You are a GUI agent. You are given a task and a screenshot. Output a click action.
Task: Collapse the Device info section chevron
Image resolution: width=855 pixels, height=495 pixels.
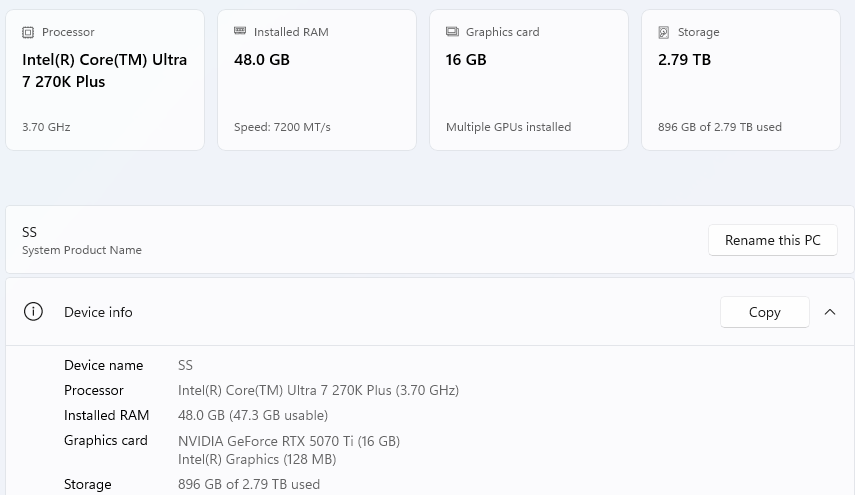(830, 312)
